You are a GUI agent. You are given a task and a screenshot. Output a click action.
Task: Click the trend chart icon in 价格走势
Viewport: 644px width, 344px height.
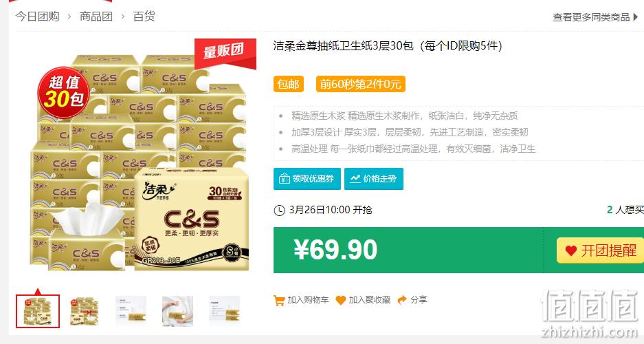click(x=355, y=179)
